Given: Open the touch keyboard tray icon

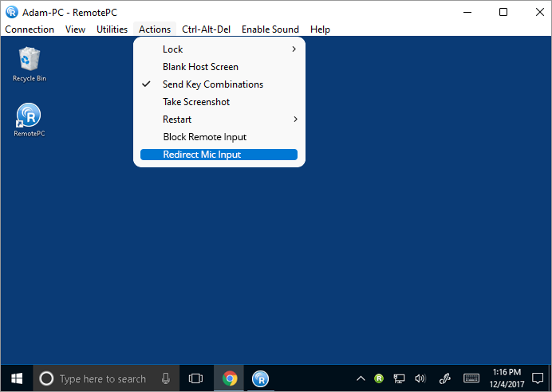Looking at the screenshot, I should point(471,378).
